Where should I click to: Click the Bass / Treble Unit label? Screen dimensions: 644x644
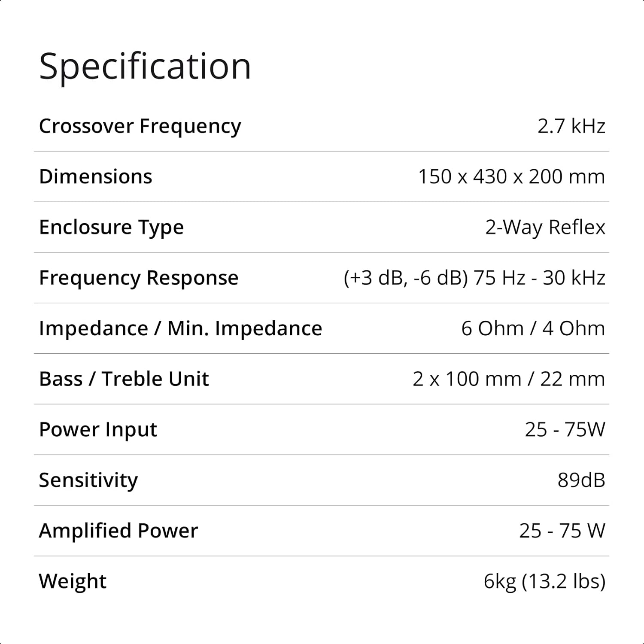pos(124,379)
